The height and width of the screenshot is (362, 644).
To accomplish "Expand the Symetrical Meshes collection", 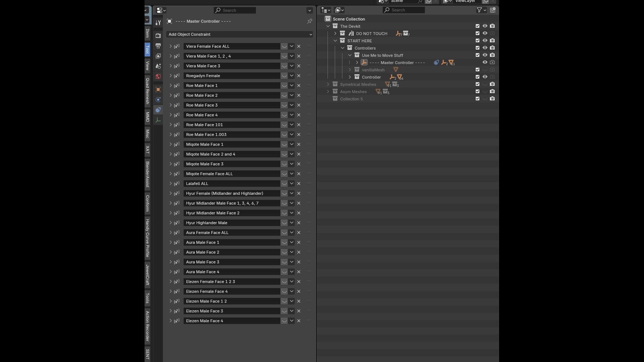I will click(x=328, y=84).
